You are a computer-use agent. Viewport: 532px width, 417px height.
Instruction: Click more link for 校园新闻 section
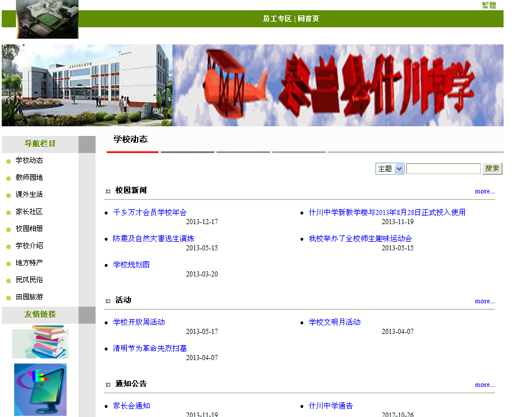coord(485,192)
